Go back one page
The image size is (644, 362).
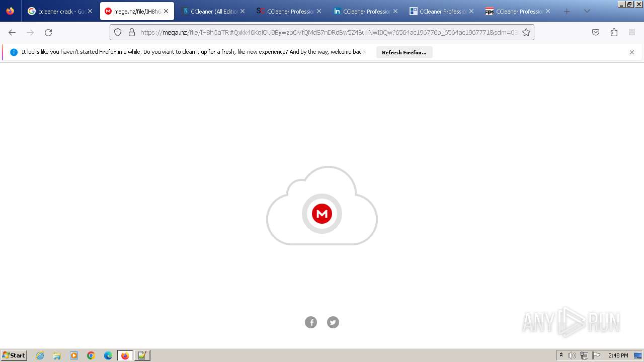tap(12, 32)
